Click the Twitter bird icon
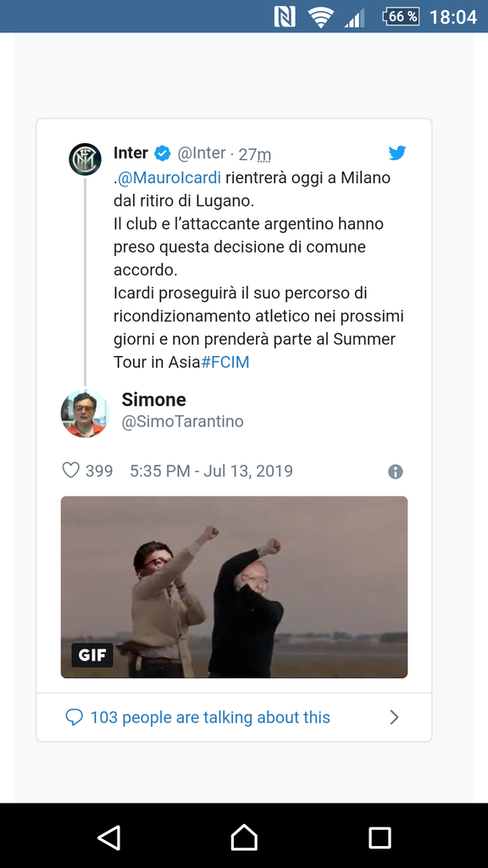The height and width of the screenshot is (868, 488). tap(396, 153)
